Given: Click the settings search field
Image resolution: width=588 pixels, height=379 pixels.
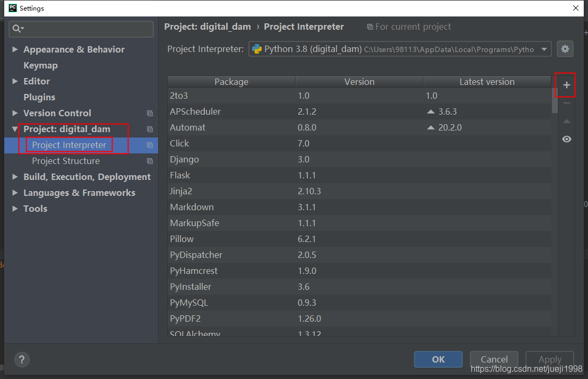Looking at the screenshot, I should pyautogui.click(x=81, y=29).
